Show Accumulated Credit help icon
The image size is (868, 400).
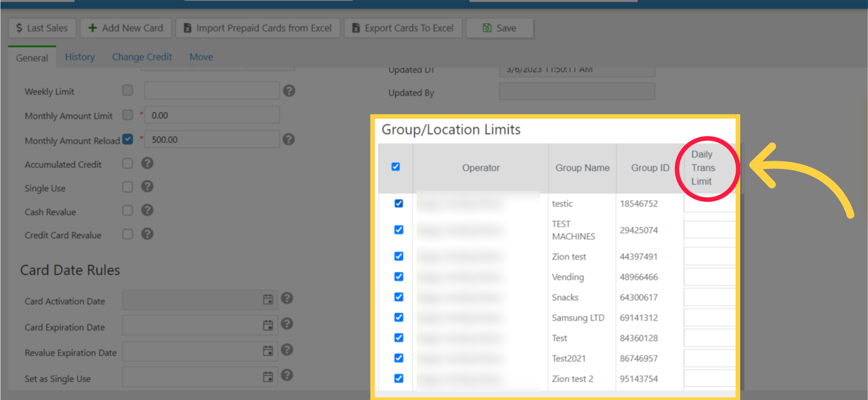click(x=147, y=163)
